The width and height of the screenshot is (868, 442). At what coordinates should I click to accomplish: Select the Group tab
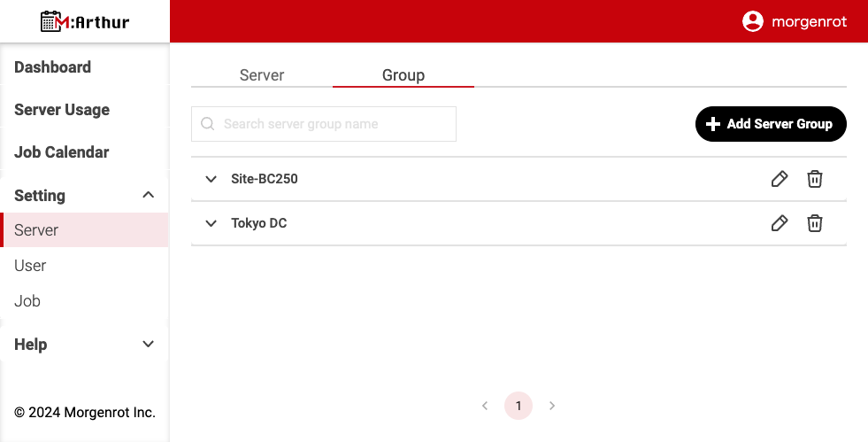click(403, 75)
